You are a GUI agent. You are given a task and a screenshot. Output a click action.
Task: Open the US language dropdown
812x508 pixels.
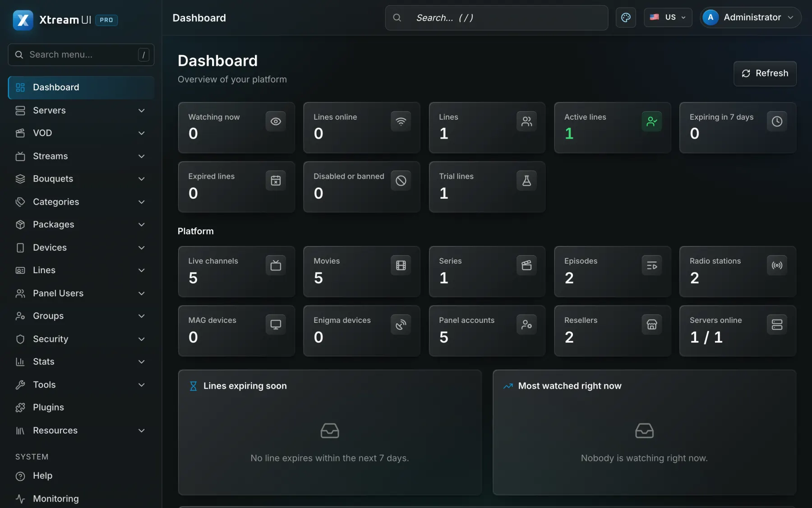tap(668, 18)
